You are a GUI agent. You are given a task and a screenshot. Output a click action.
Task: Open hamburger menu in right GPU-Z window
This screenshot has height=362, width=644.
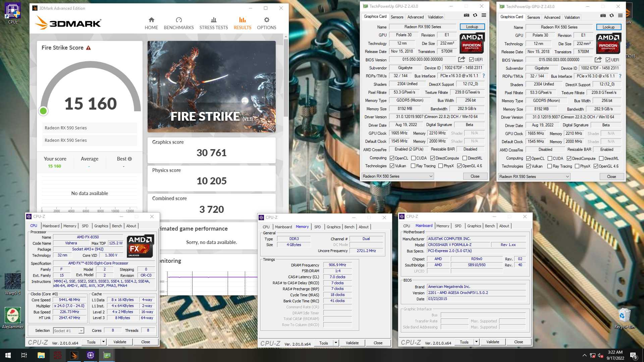point(620,16)
